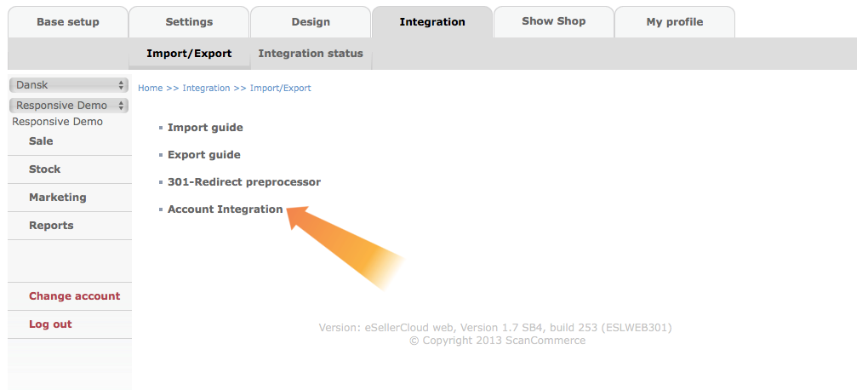Select the Integration tab

(432, 22)
